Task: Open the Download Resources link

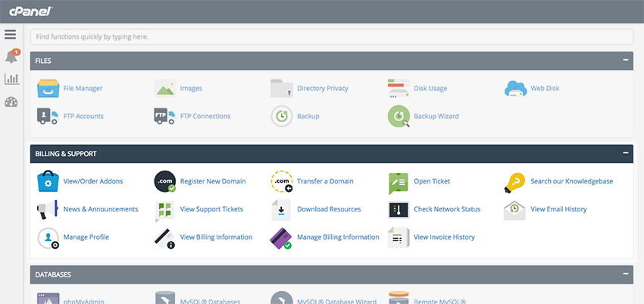Action: tap(329, 209)
